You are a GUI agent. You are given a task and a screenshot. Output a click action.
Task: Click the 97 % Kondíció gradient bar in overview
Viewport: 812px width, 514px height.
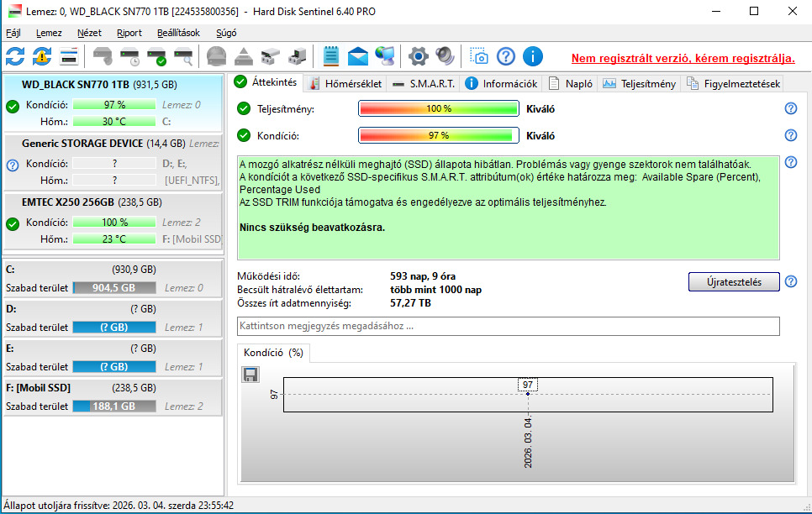point(438,135)
